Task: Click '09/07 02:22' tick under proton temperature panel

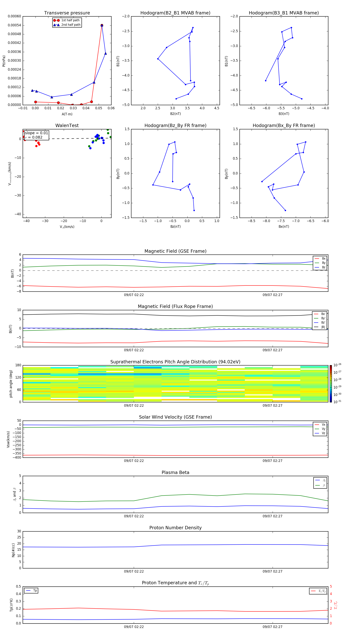Action: (x=134, y=627)
